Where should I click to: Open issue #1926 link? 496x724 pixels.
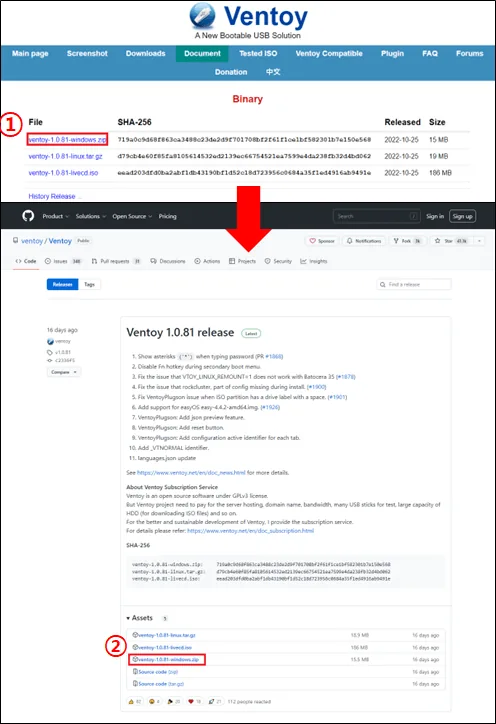270,407
